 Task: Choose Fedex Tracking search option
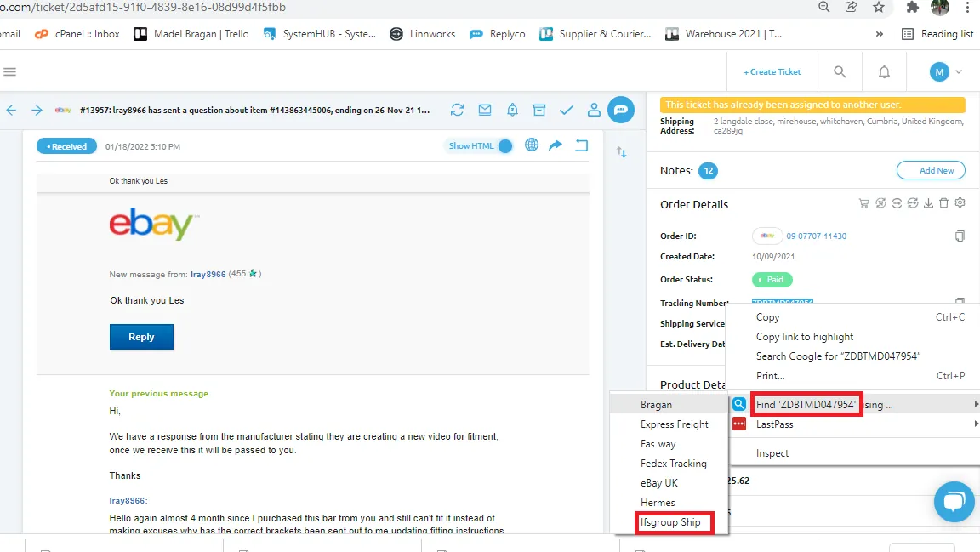click(x=669, y=464)
